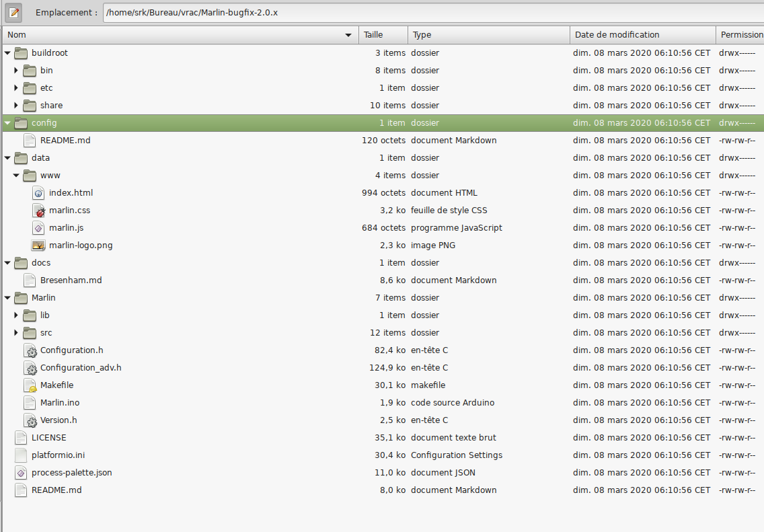This screenshot has height=532, width=764.
Task: Click the lib folder icon
Action: click(30, 315)
